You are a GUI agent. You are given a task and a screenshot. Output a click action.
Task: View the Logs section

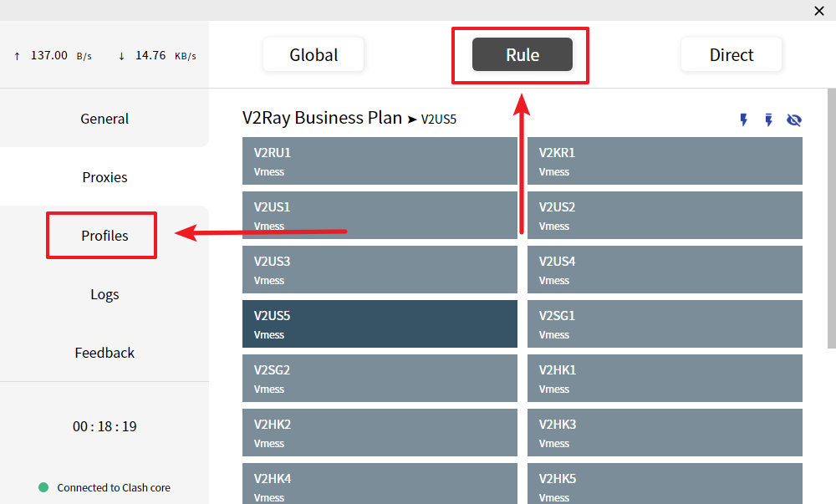click(x=104, y=294)
